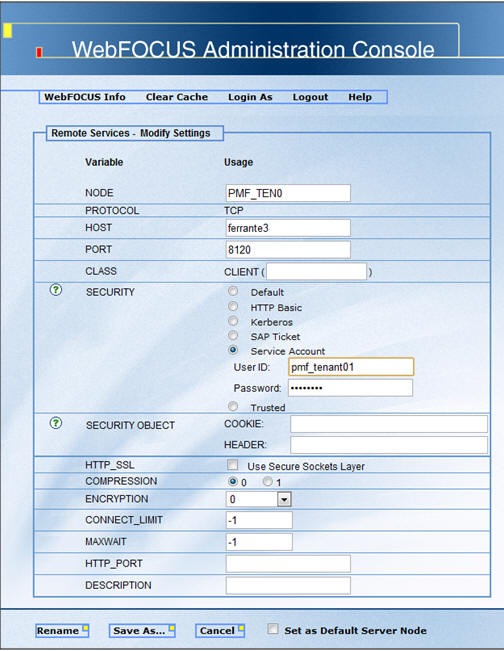Click the 'WebFOCUS Administration Console' title

[x=253, y=49]
